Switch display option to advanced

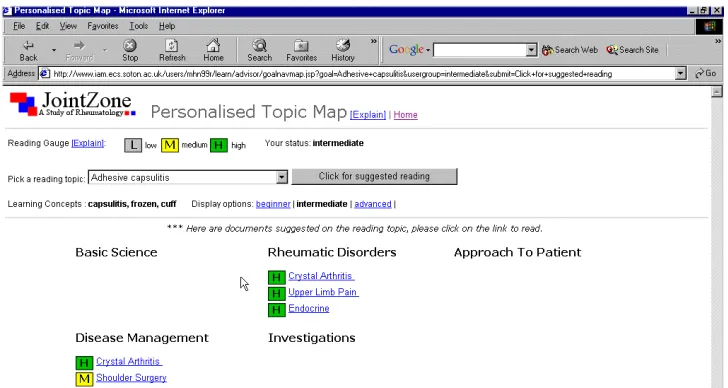[373, 204]
